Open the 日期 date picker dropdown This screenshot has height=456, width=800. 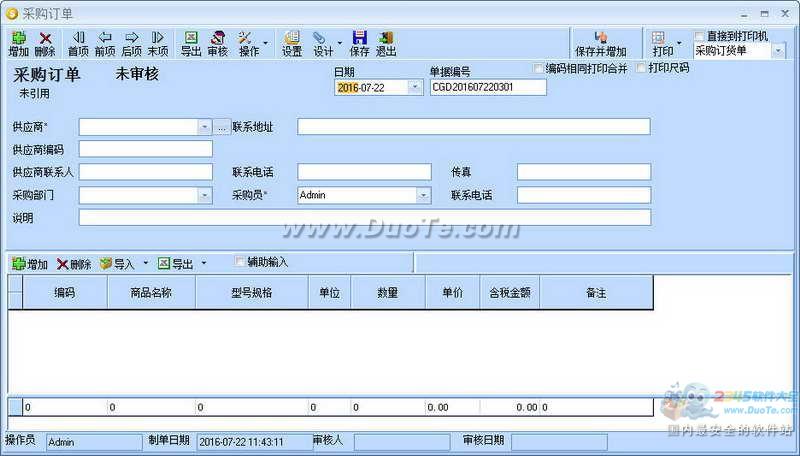click(x=415, y=88)
